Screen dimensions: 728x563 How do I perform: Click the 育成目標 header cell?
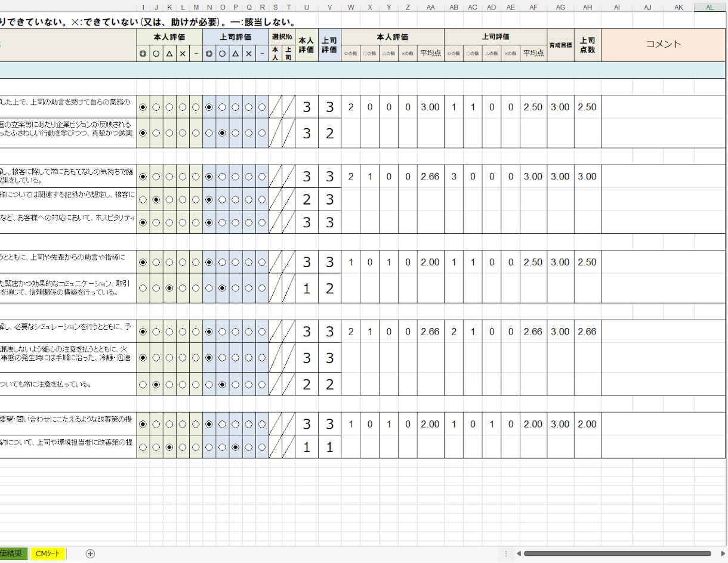pyautogui.click(x=561, y=45)
